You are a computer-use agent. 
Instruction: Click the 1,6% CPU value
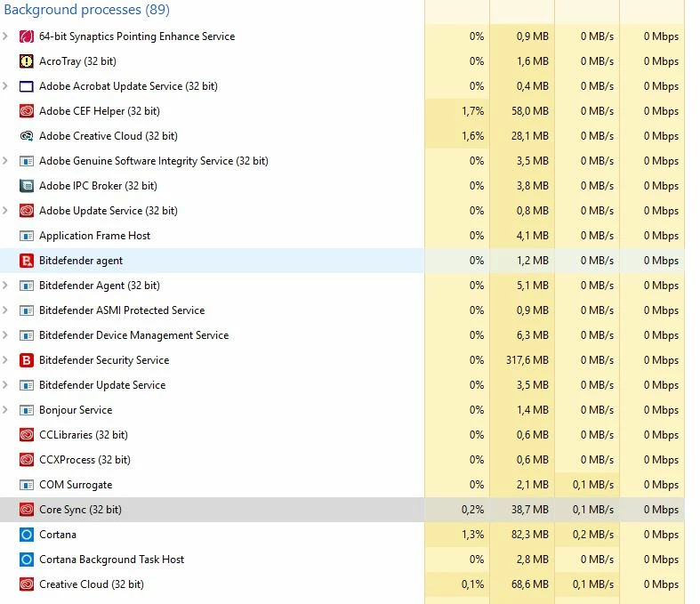click(x=473, y=136)
